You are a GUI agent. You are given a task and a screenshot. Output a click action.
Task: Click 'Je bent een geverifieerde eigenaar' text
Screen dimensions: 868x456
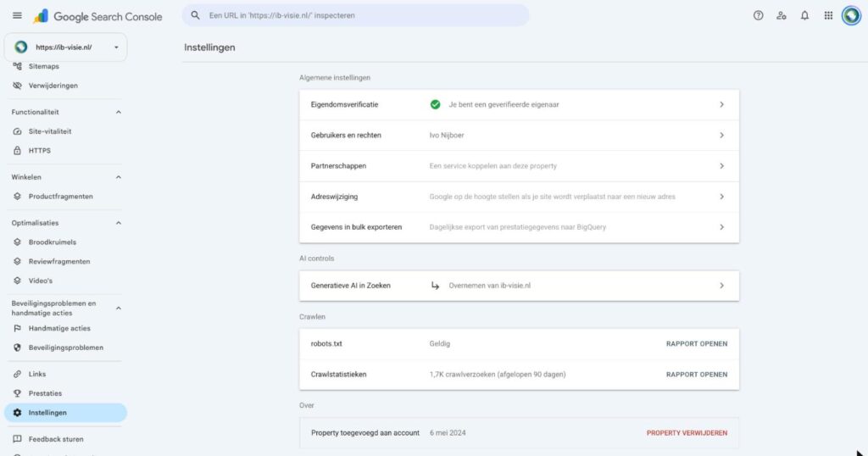pyautogui.click(x=504, y=104)
